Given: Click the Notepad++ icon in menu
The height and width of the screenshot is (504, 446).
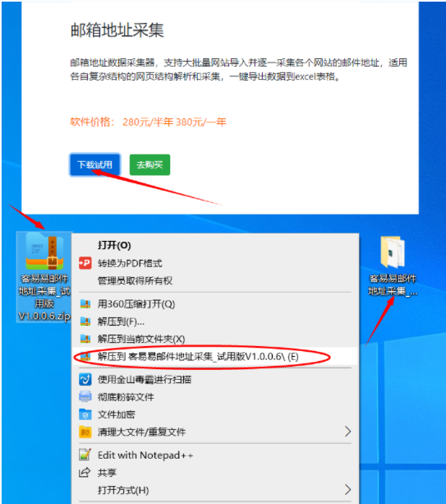Looking at the screenshot, I should click(x=85, y=455).
